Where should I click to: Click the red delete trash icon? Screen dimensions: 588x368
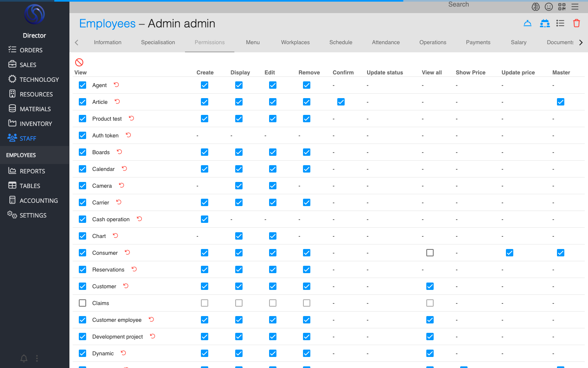[x=576, y=23]
